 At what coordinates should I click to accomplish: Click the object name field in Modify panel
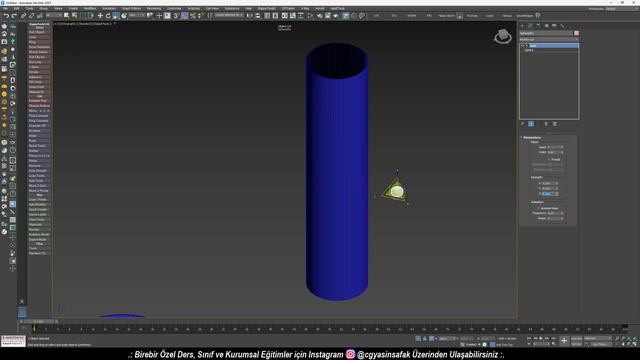[546, 33]
